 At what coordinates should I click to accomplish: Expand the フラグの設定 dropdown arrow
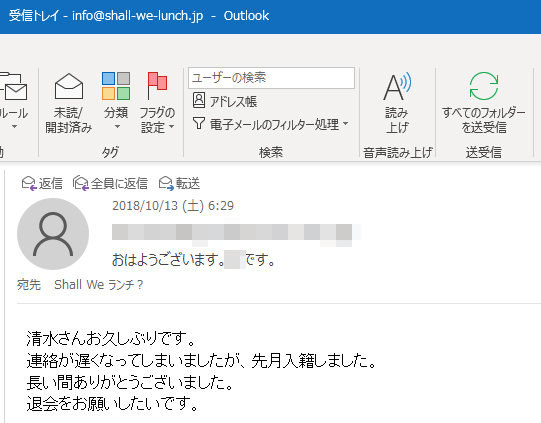pyautogui.click(x=171, y=127)
